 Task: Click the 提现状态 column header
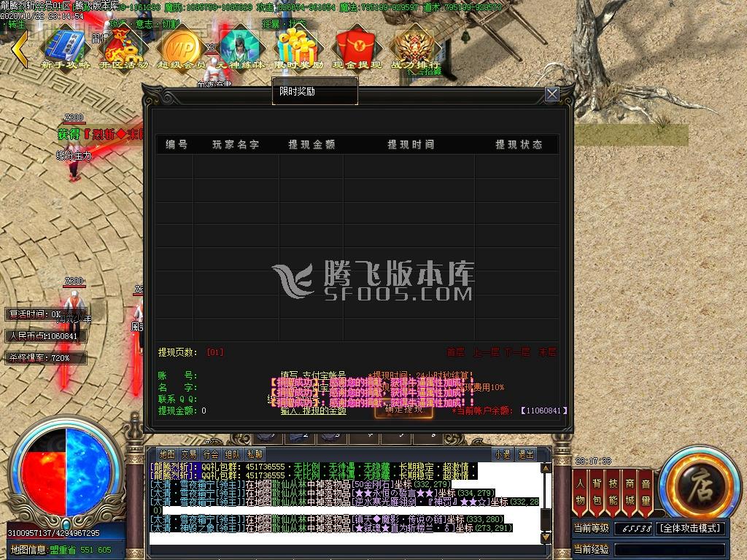pos(519,144)
